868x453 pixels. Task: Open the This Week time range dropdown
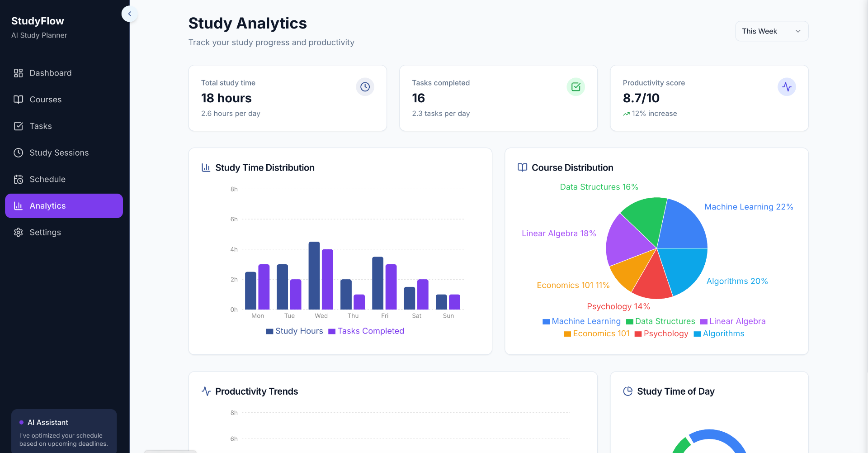coord(771,31)
